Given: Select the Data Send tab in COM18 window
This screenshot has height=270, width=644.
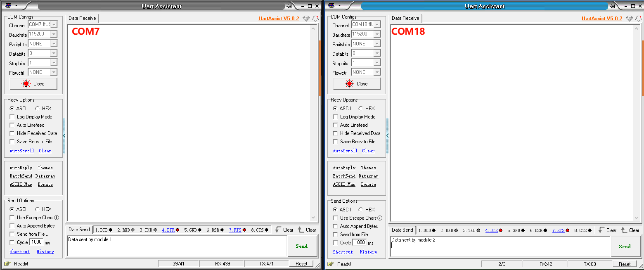Looking at the screenshot, I should [402, 230].
